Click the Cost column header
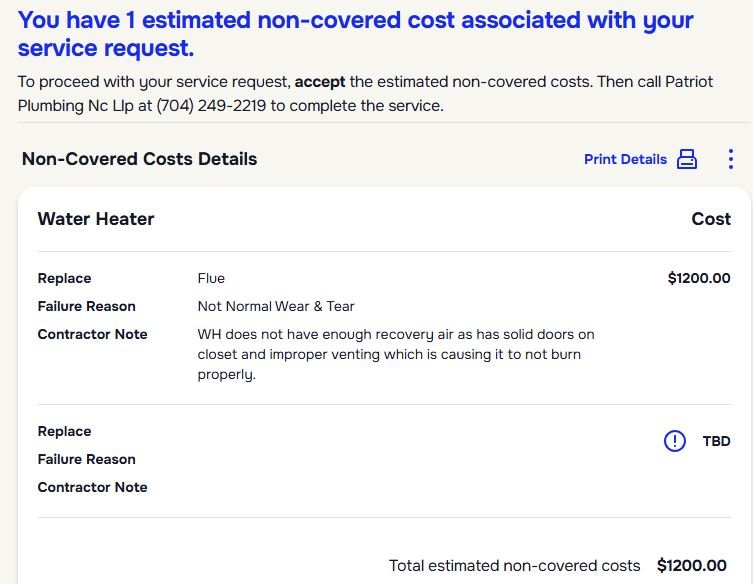 click(711, 219)
